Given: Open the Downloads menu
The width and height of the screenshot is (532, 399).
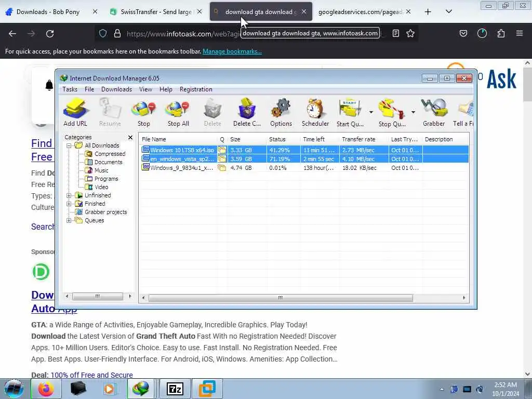Looking at the screenshot, I should (x=116, y=89).
